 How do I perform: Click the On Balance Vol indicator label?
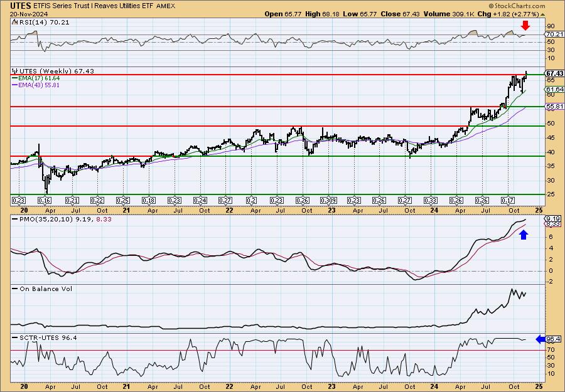[46, 289]
